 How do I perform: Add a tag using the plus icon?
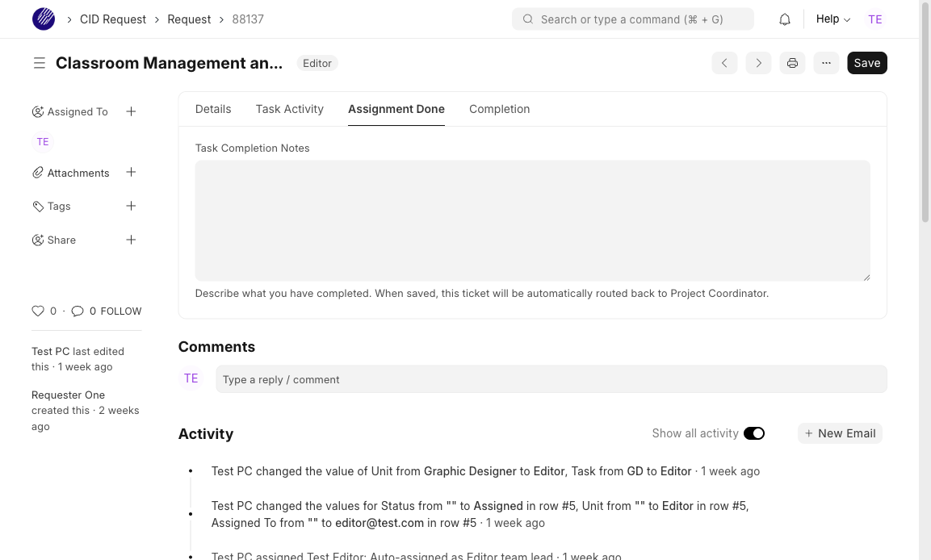pos(131,206)
